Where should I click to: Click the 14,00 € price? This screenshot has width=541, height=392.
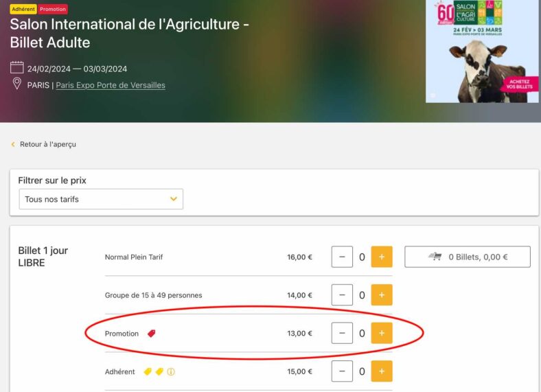pos(299,295)
